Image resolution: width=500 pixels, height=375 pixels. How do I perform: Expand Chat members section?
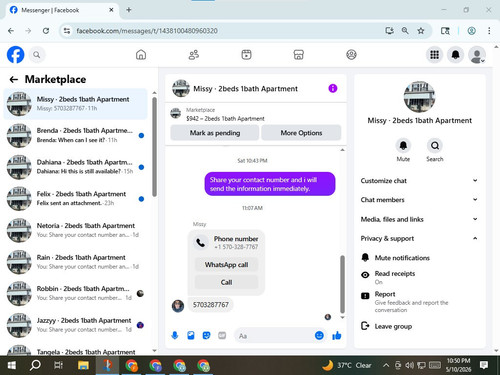point(419,200)
